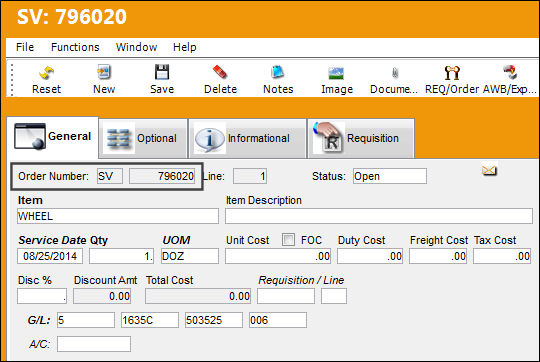The height and width of the screenshot is (362, 540).
Task: Click the G/L field containing 5
Action: (86, 320)
